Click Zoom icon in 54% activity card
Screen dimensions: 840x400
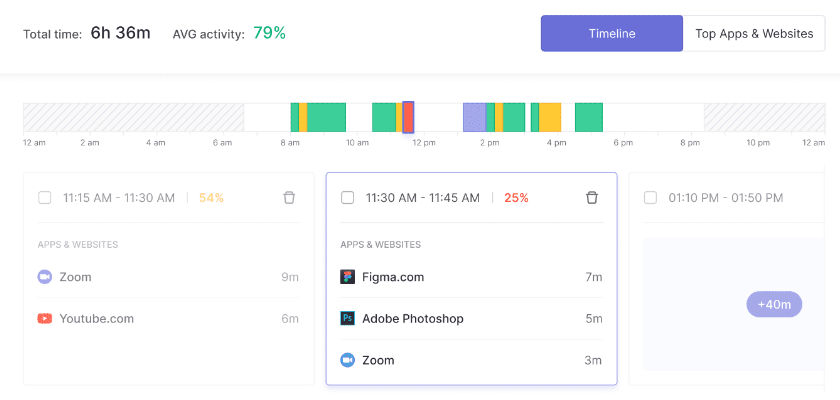[45, 277]
